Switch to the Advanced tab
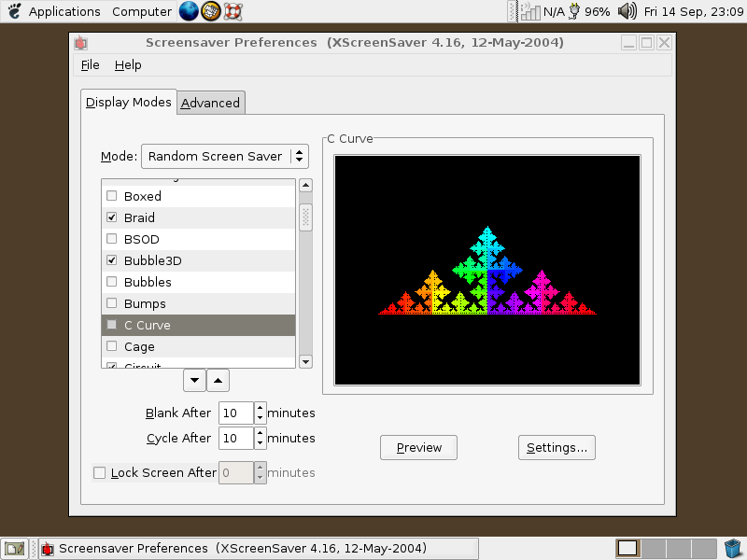Viewport: 747px width, 560px height. (211, 103)
